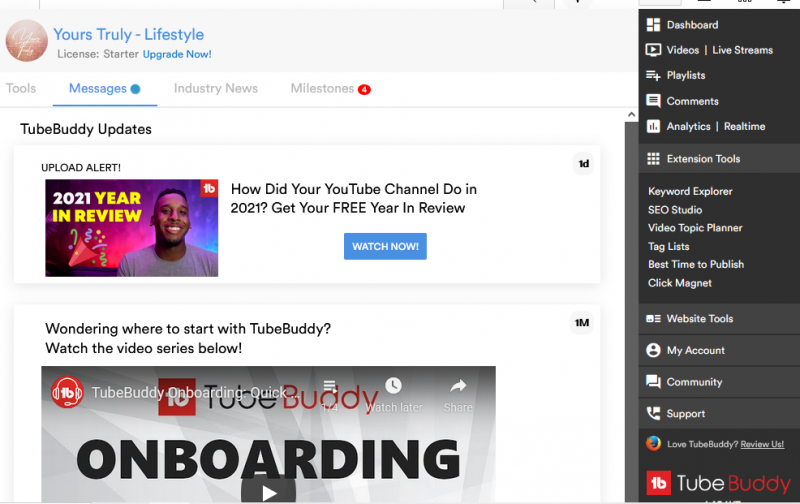
Task: Play the TubeBuddy Onboarding video
Action: tap(268, 491)
